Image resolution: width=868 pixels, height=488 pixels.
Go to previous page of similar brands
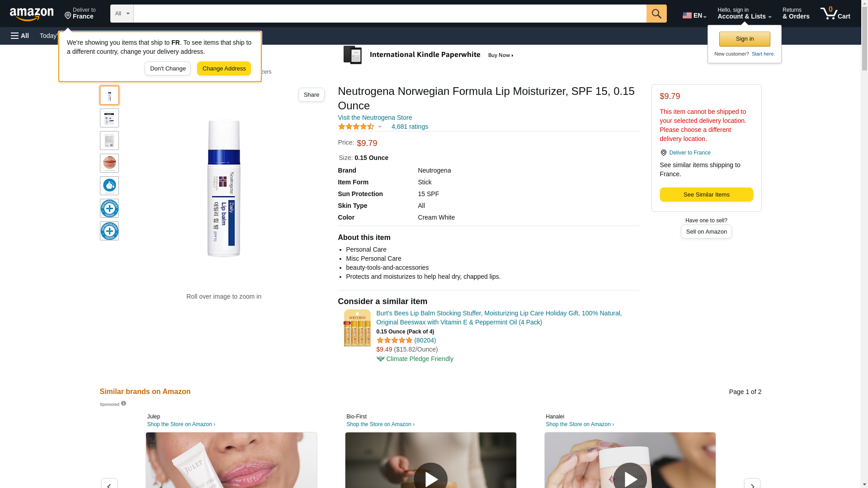tap(109, 483)
